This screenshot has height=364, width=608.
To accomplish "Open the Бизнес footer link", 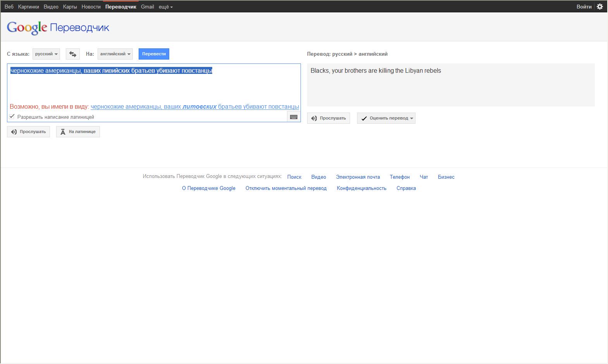I will coord(446,177).
